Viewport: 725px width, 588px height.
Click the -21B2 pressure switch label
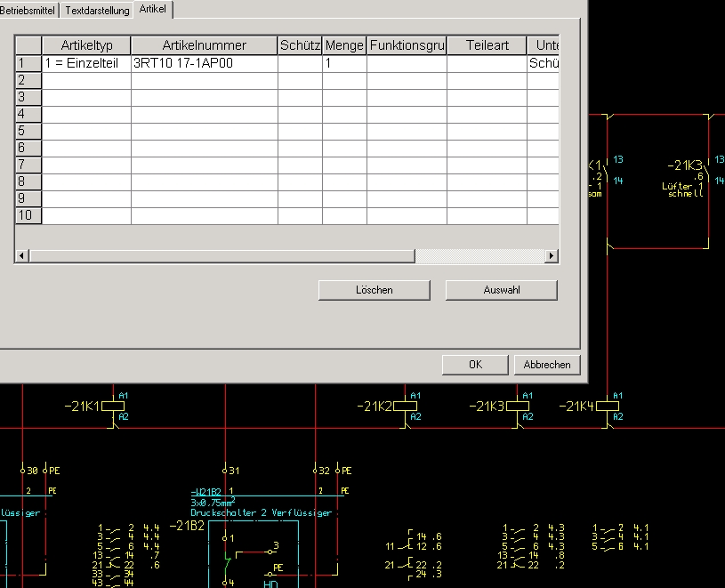(187, 526)
